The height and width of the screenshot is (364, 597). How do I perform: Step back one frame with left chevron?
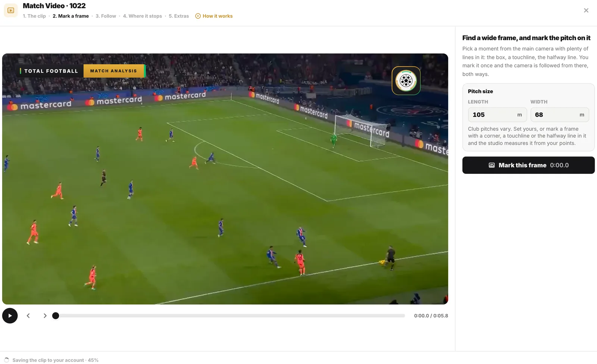pyautogui.click(x=28, y=316)
